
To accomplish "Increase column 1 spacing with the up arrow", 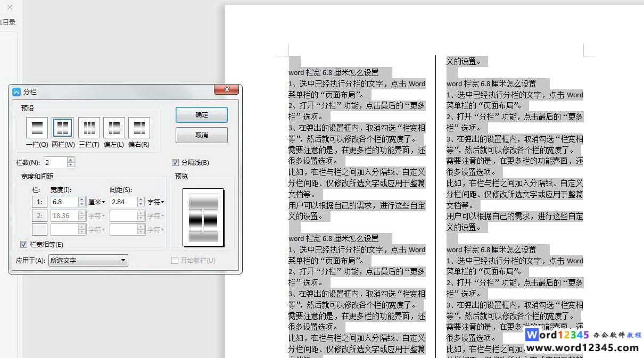I will click(141, 199).
